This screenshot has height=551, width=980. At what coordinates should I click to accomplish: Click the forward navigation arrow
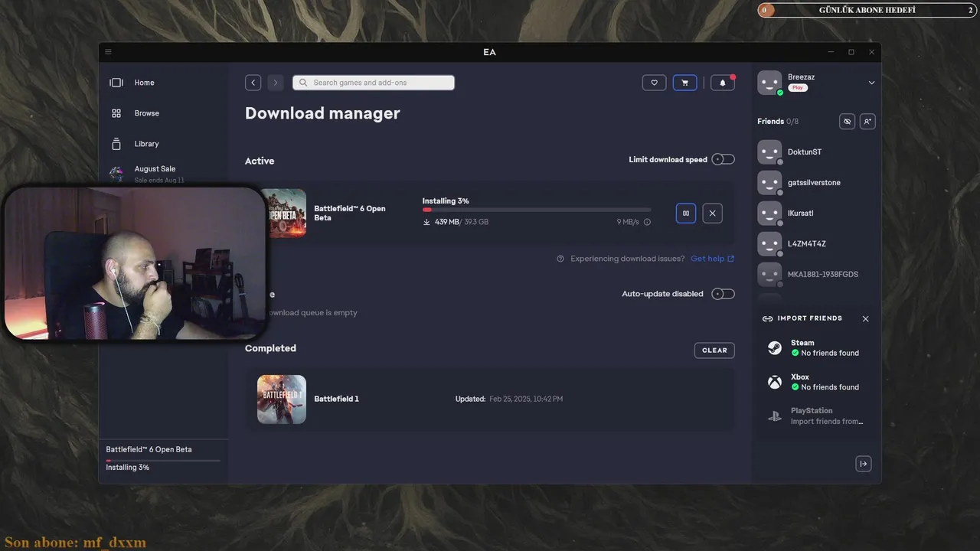point(276,83)
